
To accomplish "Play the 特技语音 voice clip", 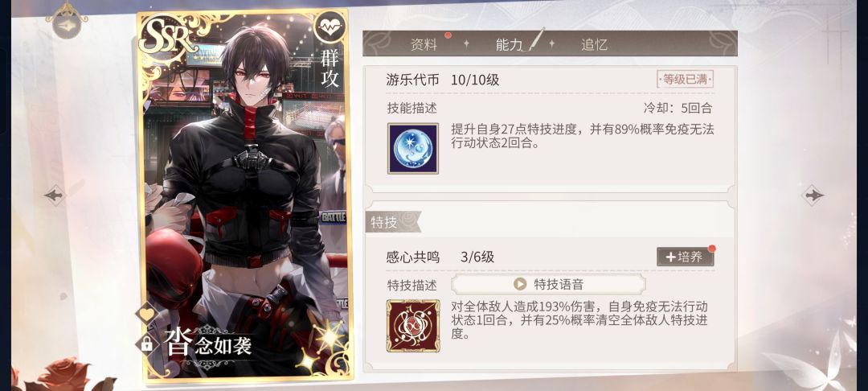I will coord(548,284).
